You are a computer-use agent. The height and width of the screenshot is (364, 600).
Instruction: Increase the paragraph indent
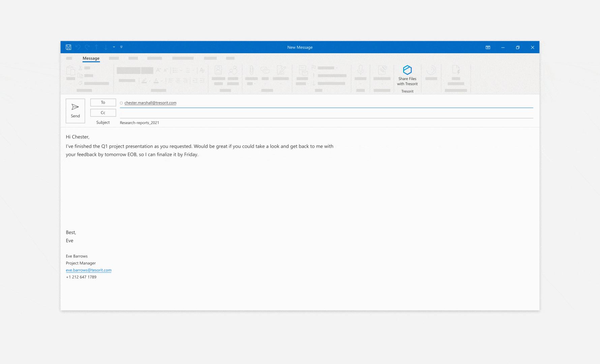(202, 81)
